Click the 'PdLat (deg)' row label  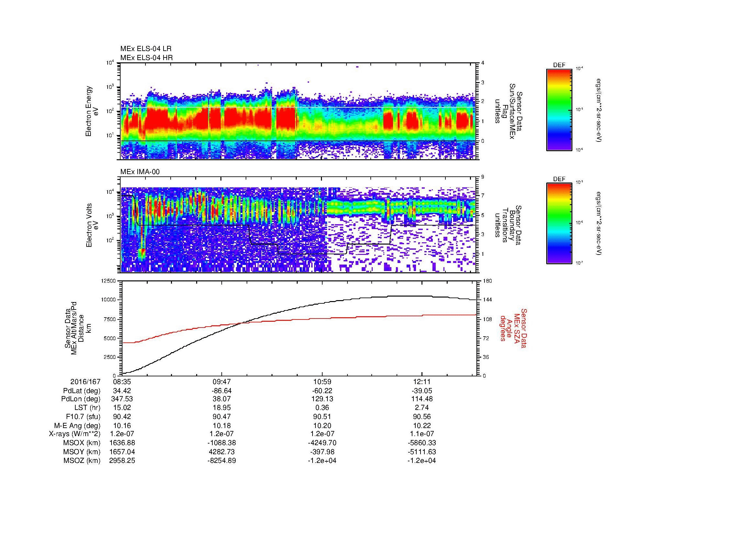coord(82,391)
